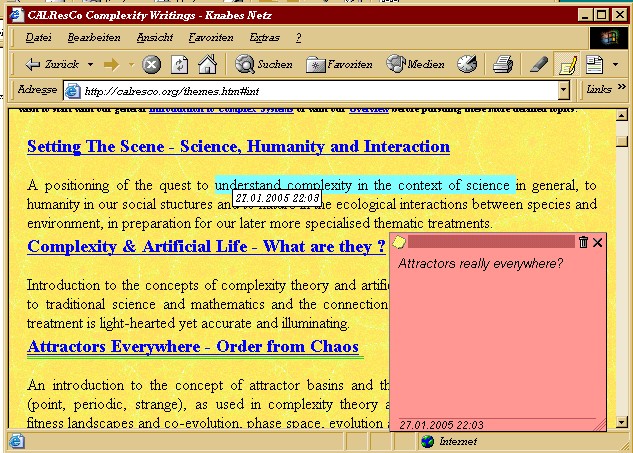Delete the sticky note with trash icon
The width and height of the screenshot is (633, 453).
coord(583,242)
